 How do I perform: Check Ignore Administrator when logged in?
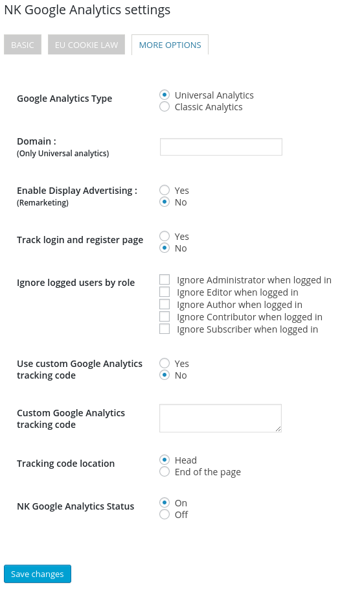165,279
